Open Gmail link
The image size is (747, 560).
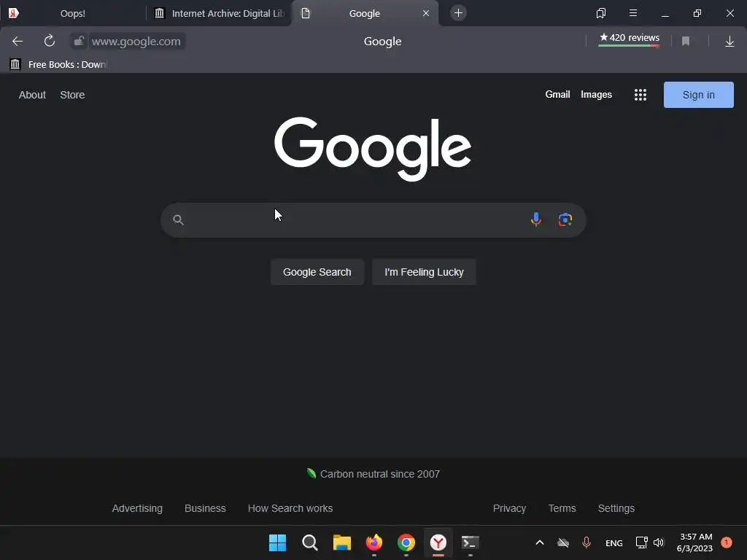click(557, 94)
